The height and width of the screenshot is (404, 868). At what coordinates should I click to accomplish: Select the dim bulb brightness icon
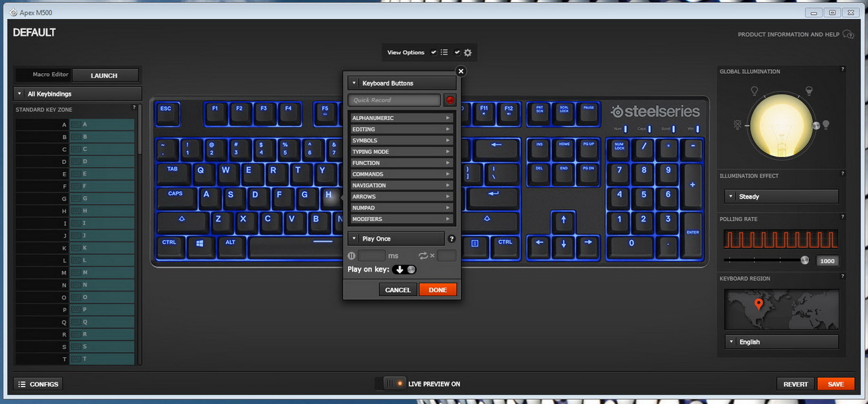point(754,91)
